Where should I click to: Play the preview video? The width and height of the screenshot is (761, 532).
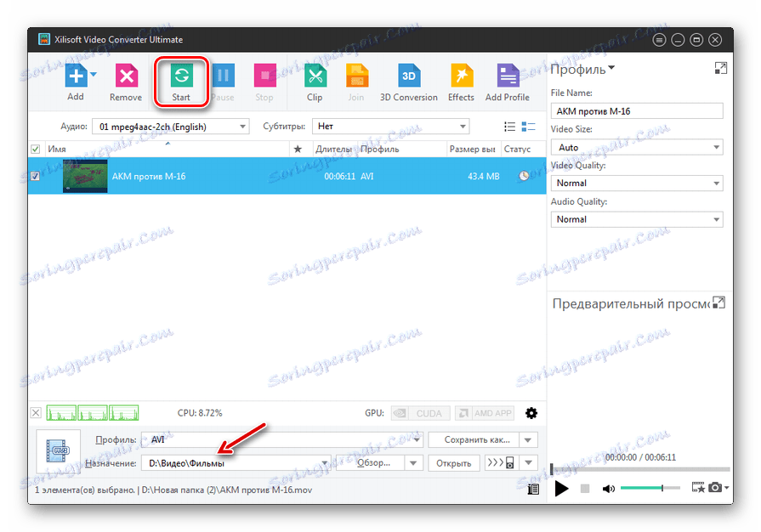click(561, 489)
